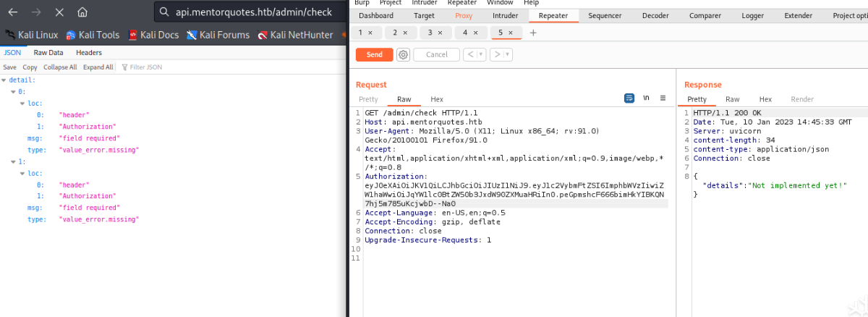Send the Repeater request

375,54
